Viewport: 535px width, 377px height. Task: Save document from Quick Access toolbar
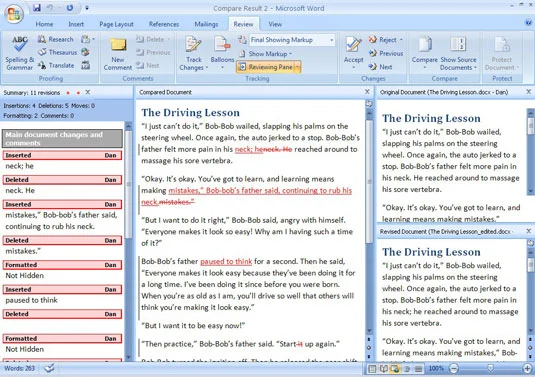click(37, 8)
